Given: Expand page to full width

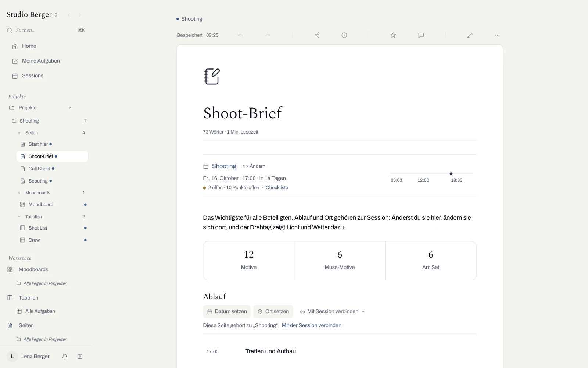Looking at the screenshot, I should [470, 35].
